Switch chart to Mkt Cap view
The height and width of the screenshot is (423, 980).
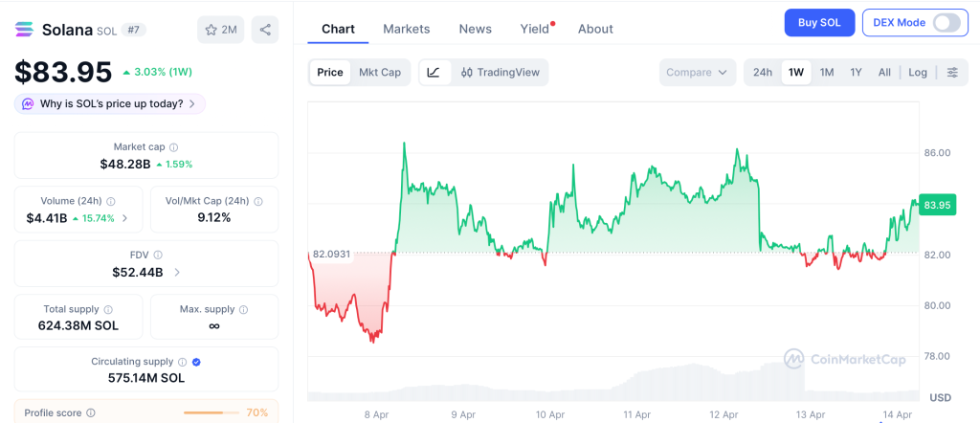[x=380, y=73]
